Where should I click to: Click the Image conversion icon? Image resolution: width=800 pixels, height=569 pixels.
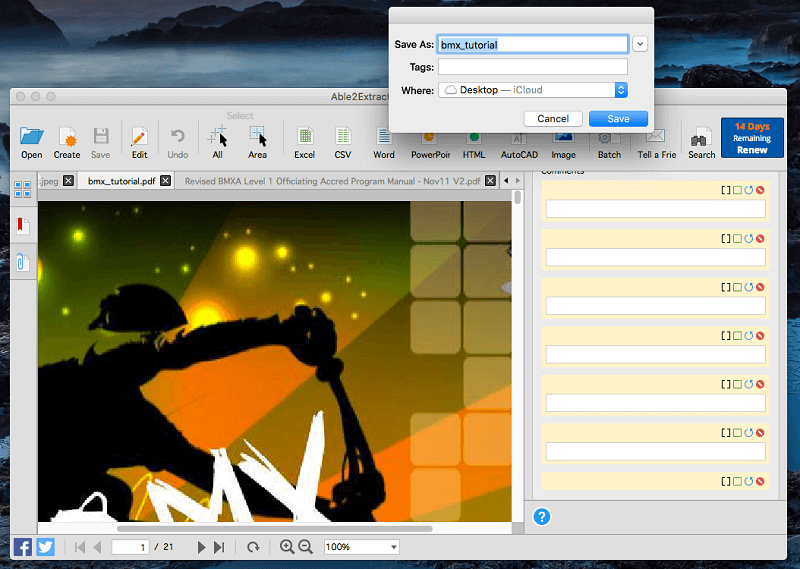563,146
